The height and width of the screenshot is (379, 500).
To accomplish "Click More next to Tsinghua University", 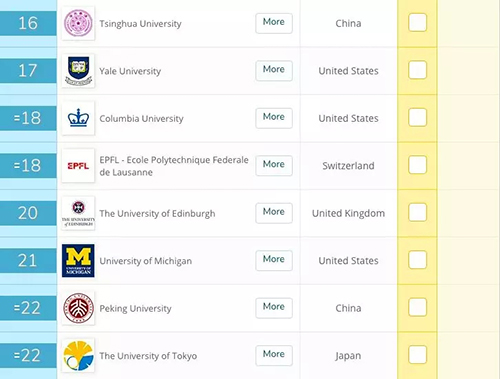I will point(274,23).
